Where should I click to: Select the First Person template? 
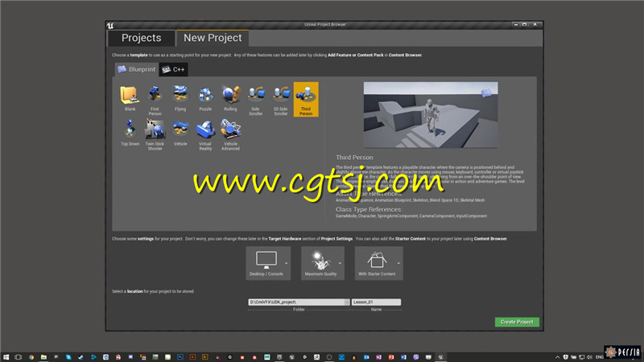tap(155, 100)
